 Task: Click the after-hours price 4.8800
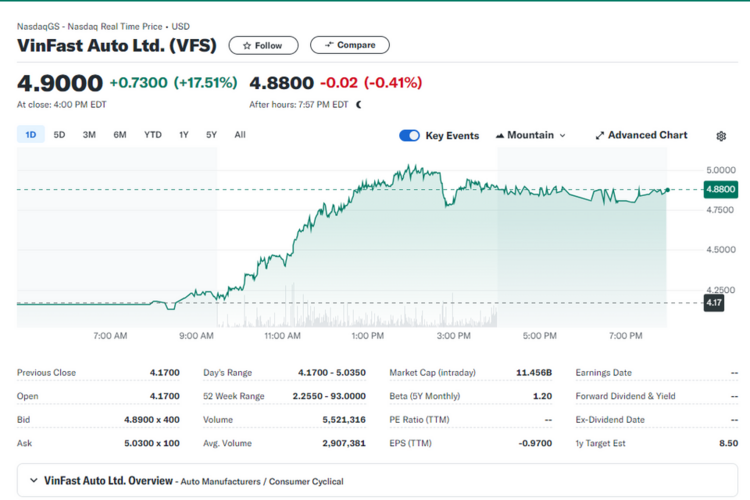tap(281, 83)
